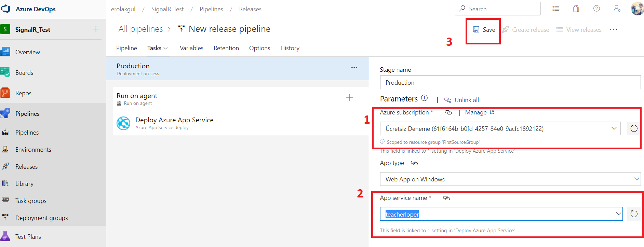The height and width of the screenshot is (247, 644).
Task: Click the Save button with disk icon
Action: click(484, 30)
